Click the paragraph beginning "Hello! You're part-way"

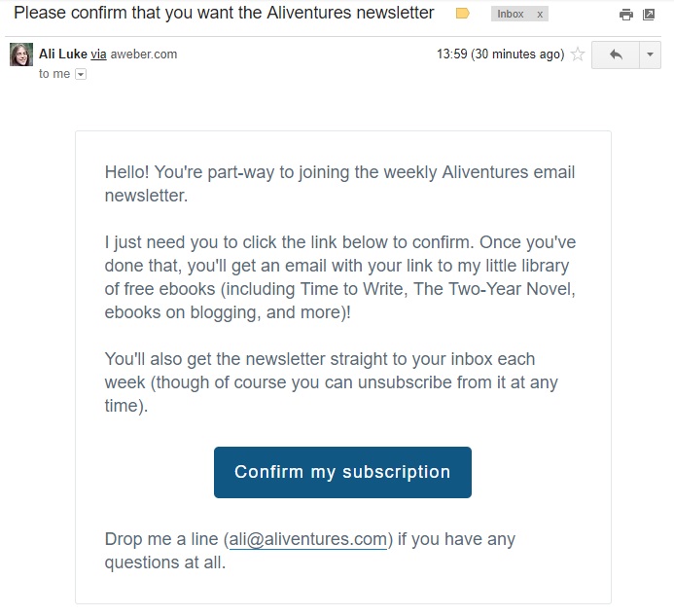tap(339, 184)
